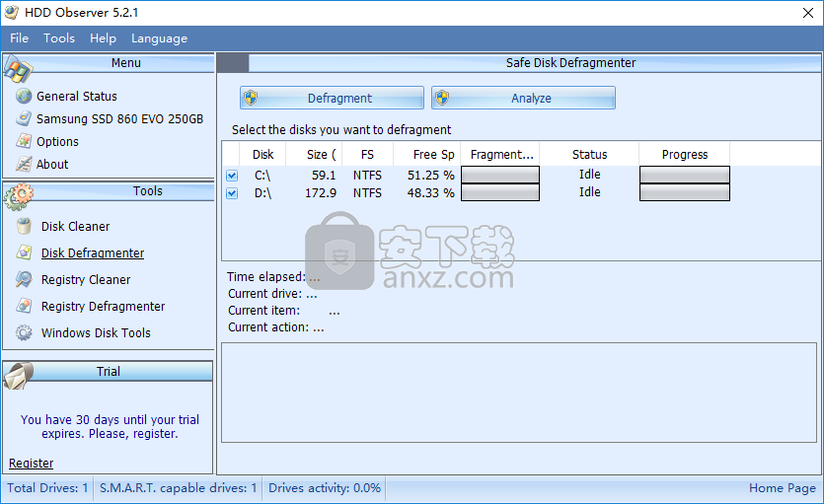Click the Free Sp column header
Viewport: 824px width, 504px height.
pyautogui.click(x=426, y=154)
